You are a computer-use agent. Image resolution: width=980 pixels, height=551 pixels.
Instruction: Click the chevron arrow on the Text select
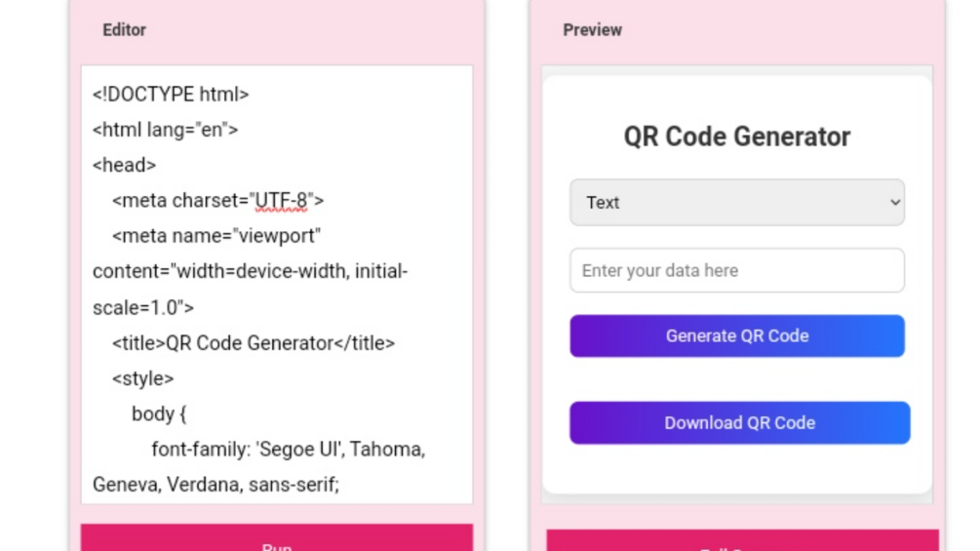(x=895, y=203)
